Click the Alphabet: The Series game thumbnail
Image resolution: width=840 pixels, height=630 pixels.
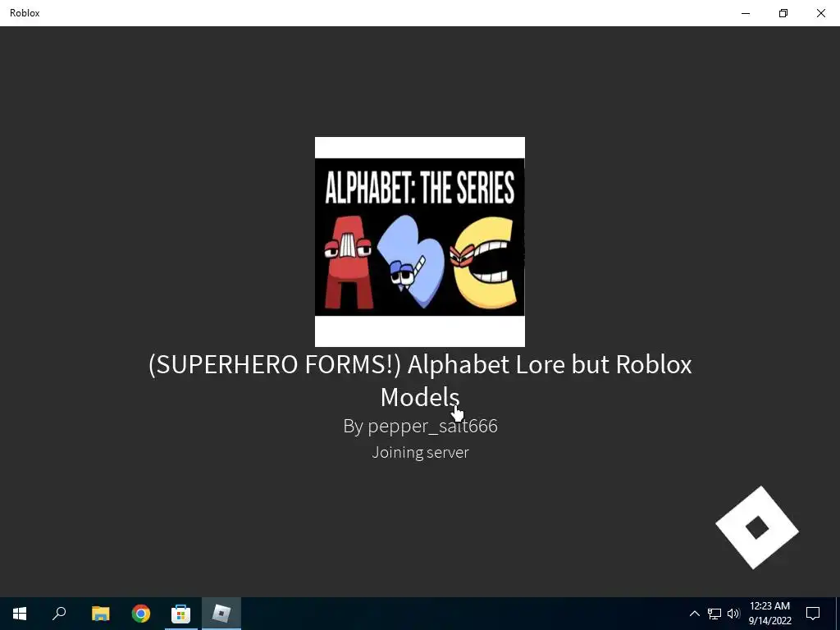420,242
